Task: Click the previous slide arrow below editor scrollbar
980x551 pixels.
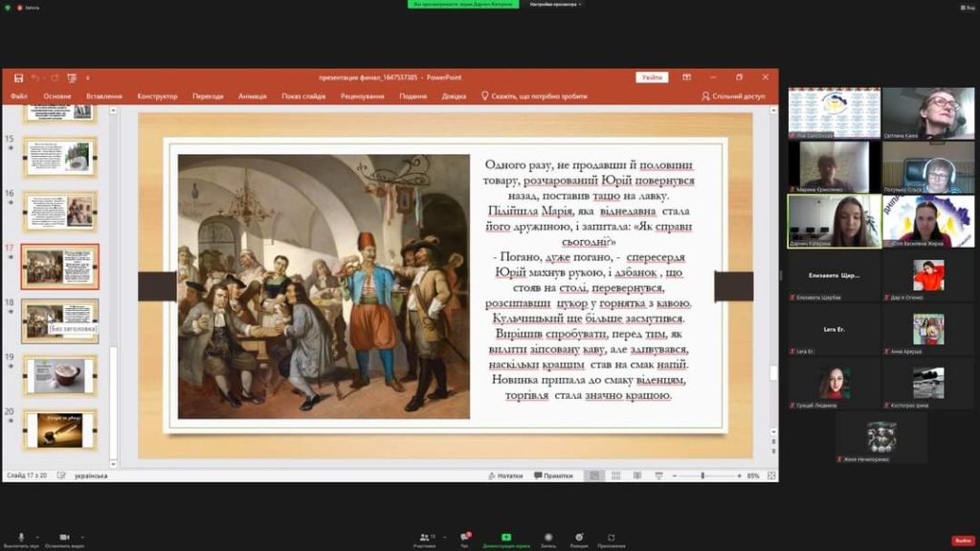Action: coord(773,442)
